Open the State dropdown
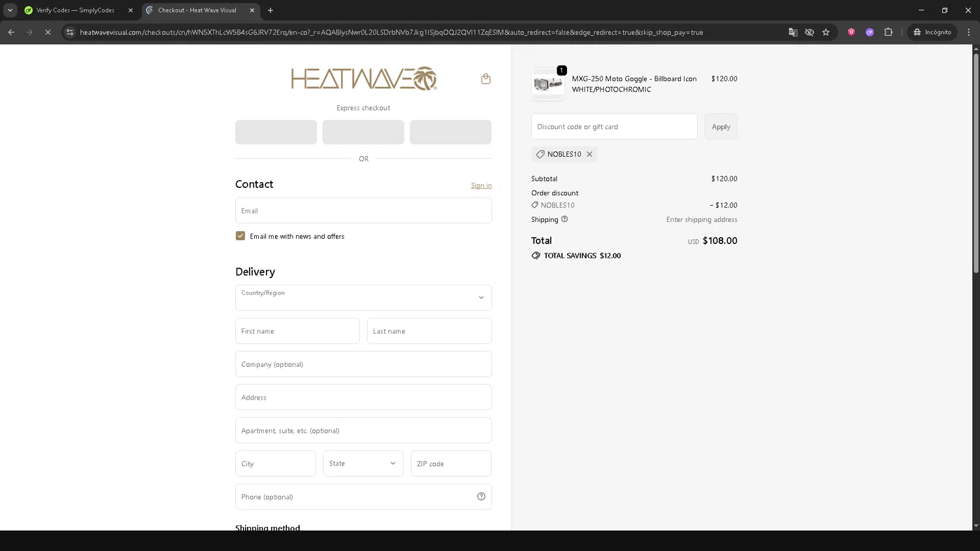Viewport: 980px width, 551px height. point(363,464)
